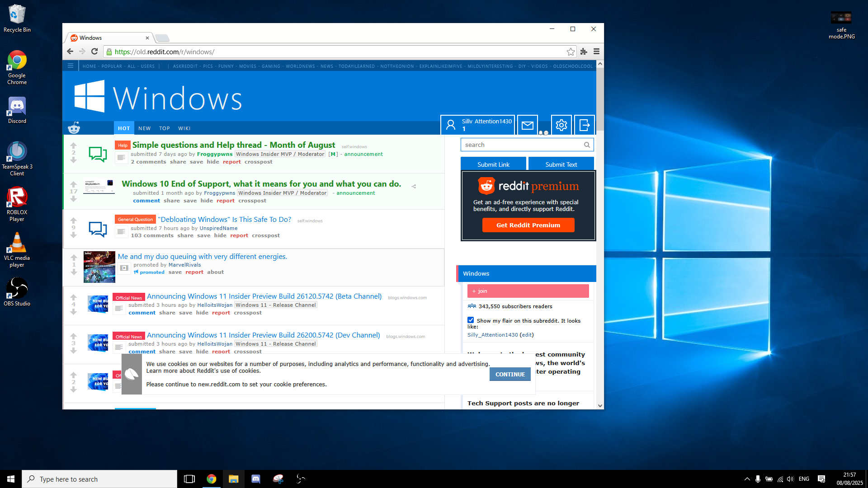
Task: Accept cookies with the CONTINUE button
Action: coord(510,374)
